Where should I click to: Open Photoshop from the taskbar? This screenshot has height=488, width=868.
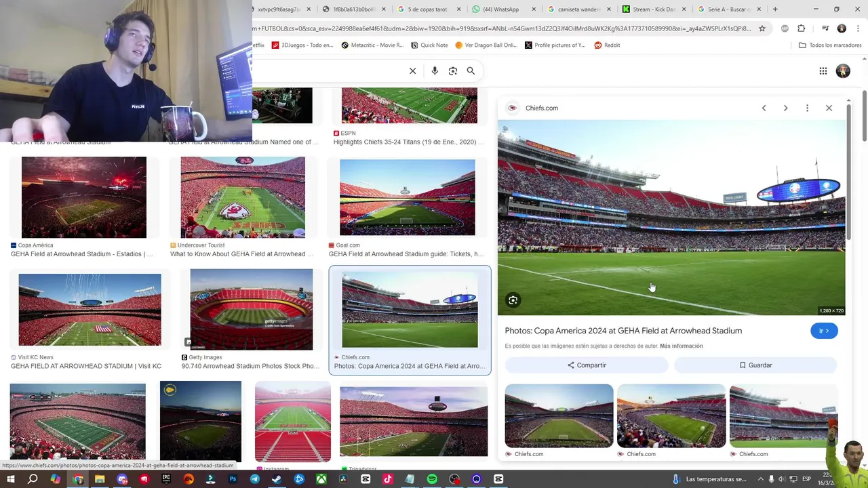[x=233, y=479]
